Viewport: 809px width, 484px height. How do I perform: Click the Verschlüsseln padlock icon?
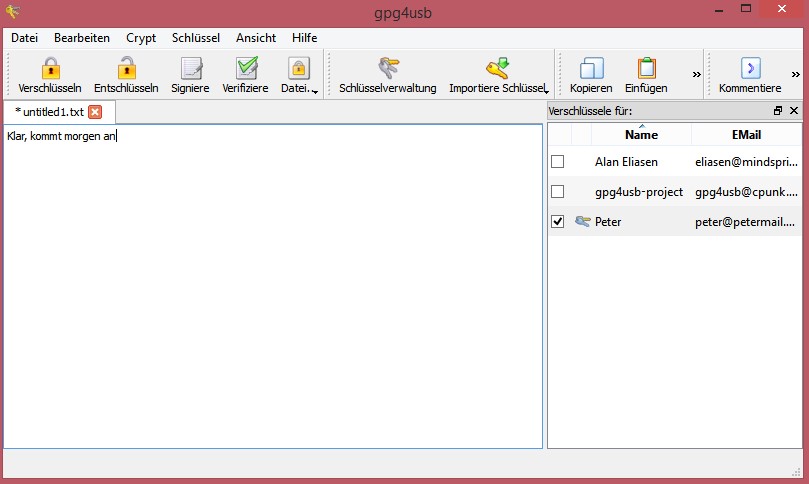[51, 68]
